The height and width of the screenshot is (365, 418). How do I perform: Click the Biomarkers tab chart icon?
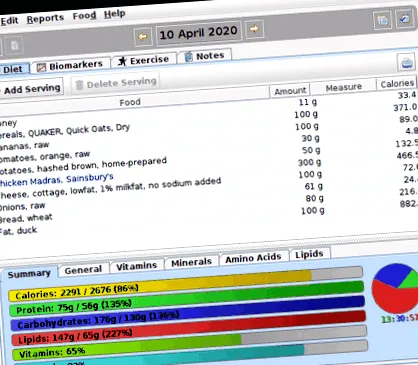[x=41, y=68]
